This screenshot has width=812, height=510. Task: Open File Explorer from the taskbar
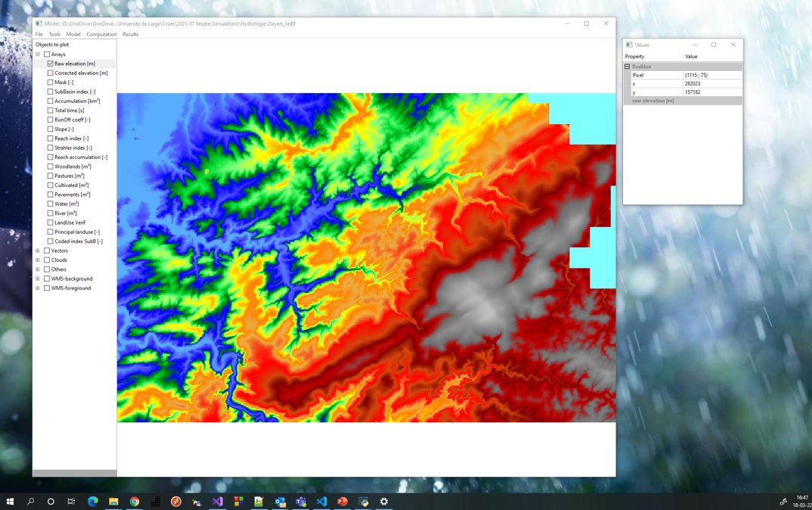[x=113, y=501]
